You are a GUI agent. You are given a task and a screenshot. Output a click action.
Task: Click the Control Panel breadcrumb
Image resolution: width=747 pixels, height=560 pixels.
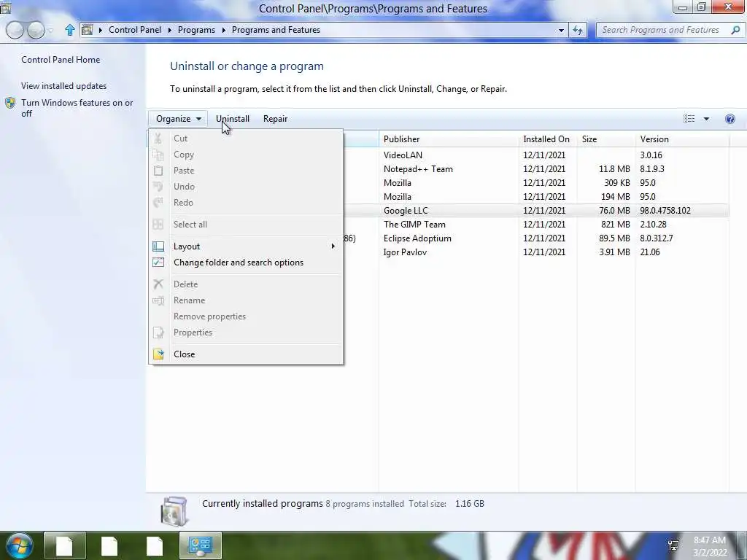coord(135,30)
